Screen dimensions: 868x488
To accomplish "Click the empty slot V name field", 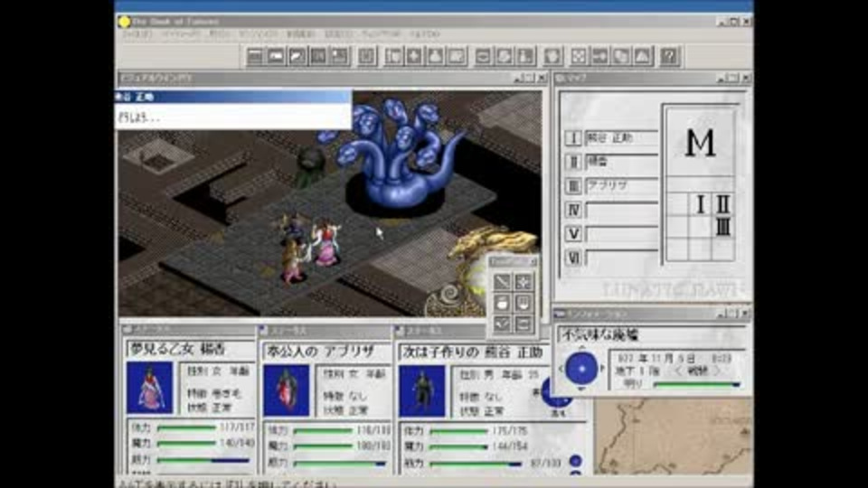I will click(x=621, y=233).
